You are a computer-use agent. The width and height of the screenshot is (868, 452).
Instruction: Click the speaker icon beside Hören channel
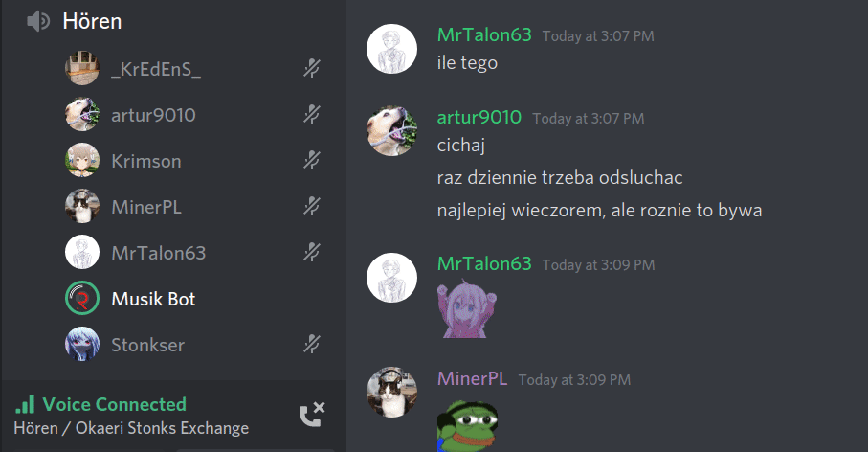[38, 22]
